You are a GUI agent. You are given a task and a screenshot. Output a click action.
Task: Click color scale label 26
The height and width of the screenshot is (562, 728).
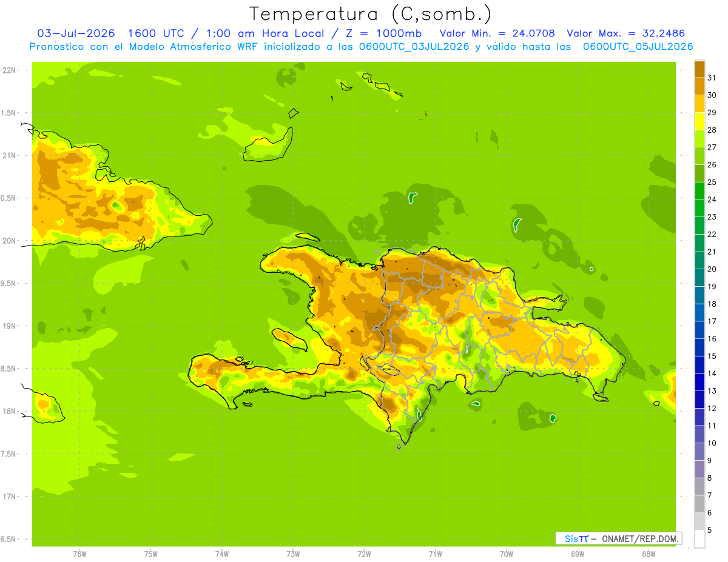coord(712,164)
